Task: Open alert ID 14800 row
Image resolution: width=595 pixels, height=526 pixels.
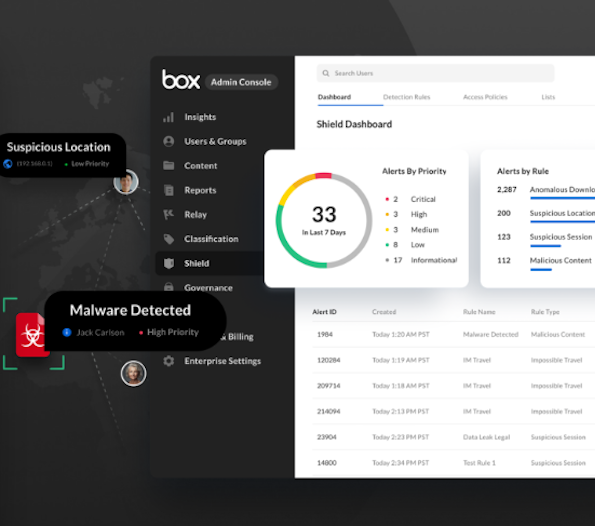Action: (x=453, y=463)
